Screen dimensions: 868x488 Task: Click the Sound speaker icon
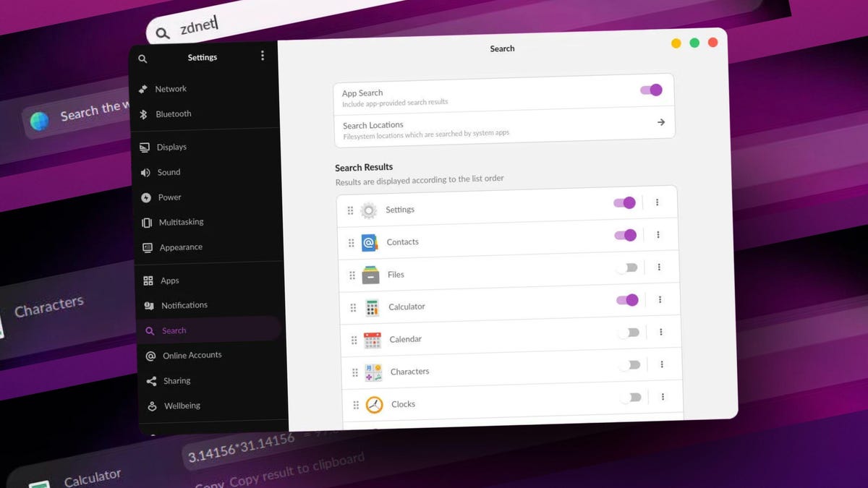(x=145, y=172)
